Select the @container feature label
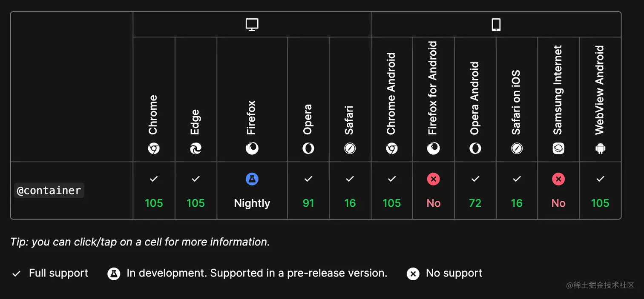Viewport: 644px width, 299px height. (49, 191)
